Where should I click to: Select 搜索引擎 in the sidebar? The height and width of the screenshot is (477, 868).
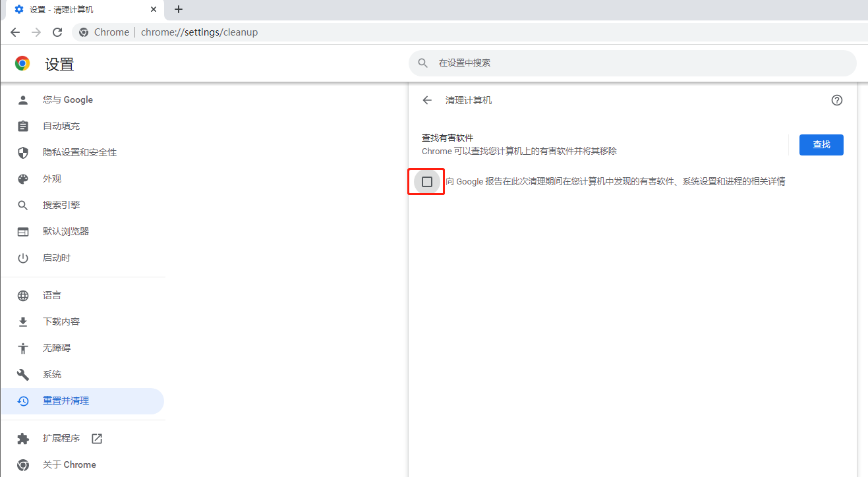61,205
